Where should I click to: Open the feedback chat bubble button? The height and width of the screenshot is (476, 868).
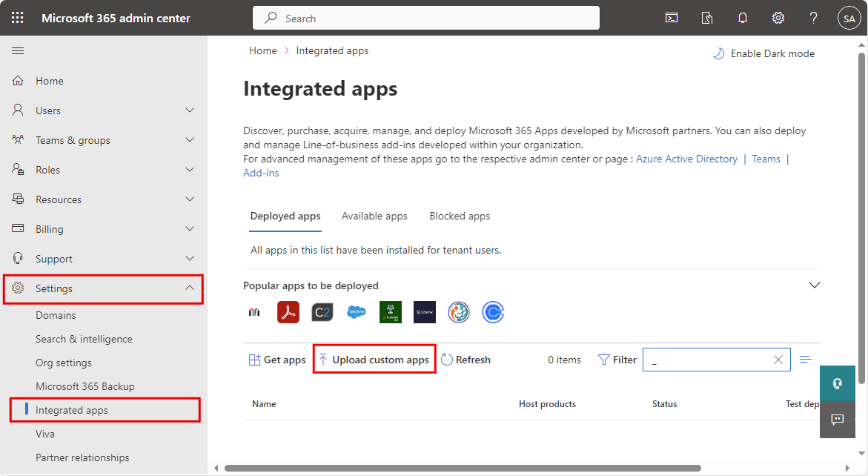point(837,420)
